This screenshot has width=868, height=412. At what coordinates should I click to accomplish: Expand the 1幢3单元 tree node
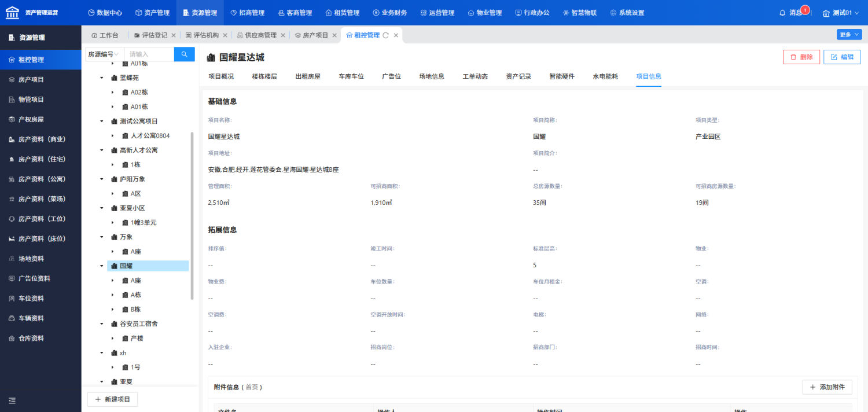[x=112, y=222]
